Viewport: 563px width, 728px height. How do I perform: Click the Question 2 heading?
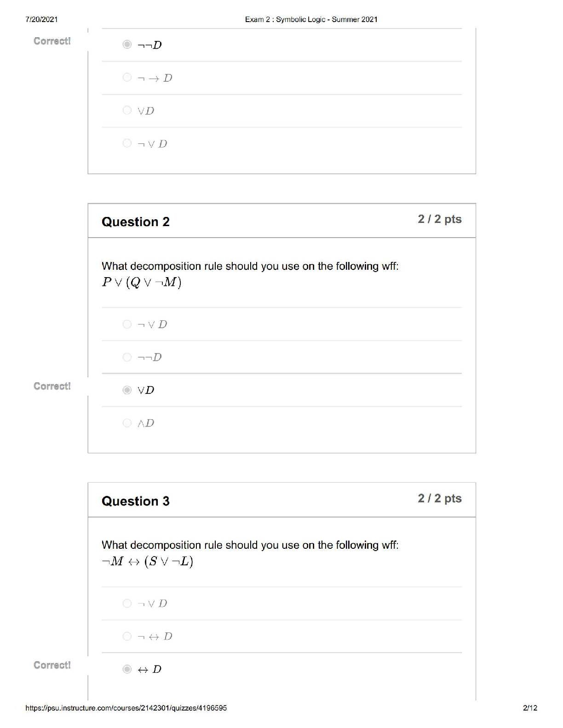[x=136, y=222]
